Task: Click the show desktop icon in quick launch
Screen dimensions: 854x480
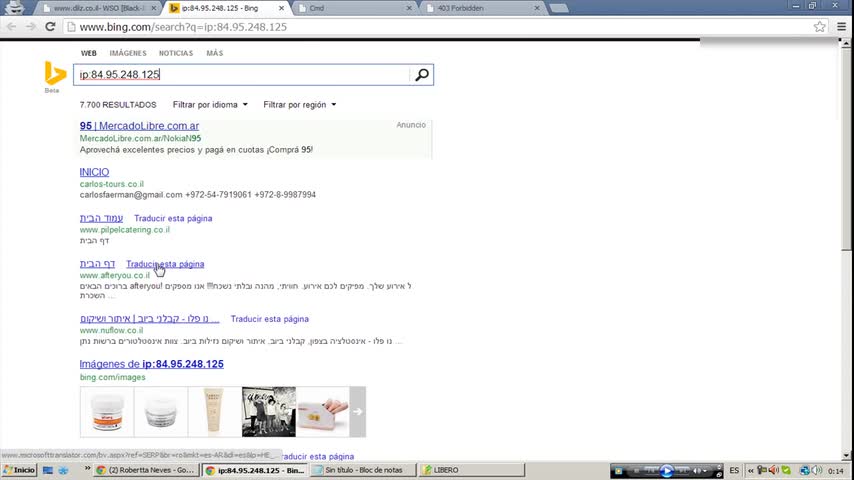Action: 48,470
